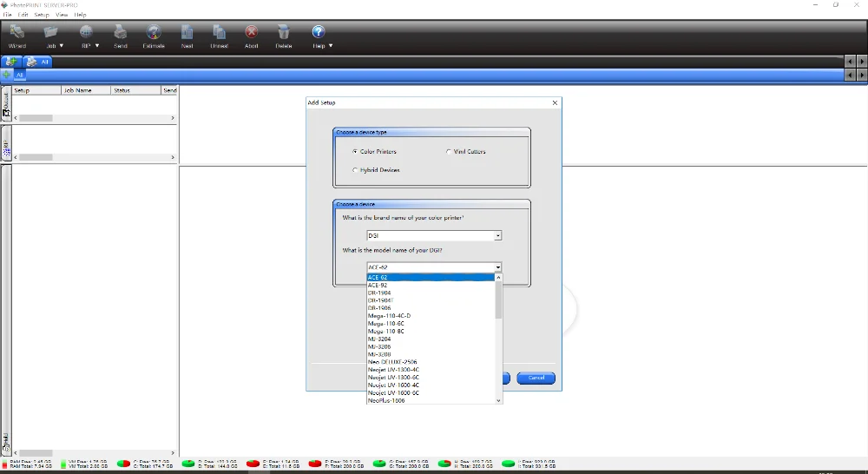Close the Add Setup dialog
Image resolution: width=868 pixels, height=474 pixels.
(x=556, y=102)
